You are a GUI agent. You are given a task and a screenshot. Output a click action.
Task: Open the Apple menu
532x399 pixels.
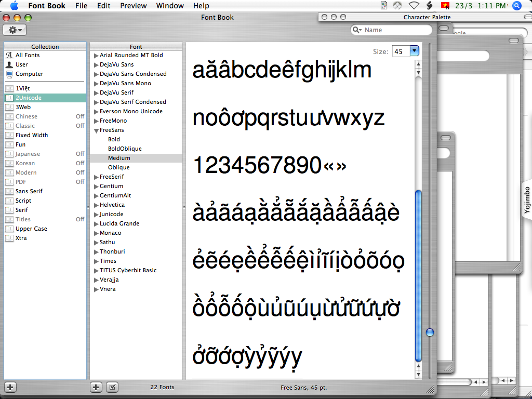14,6
